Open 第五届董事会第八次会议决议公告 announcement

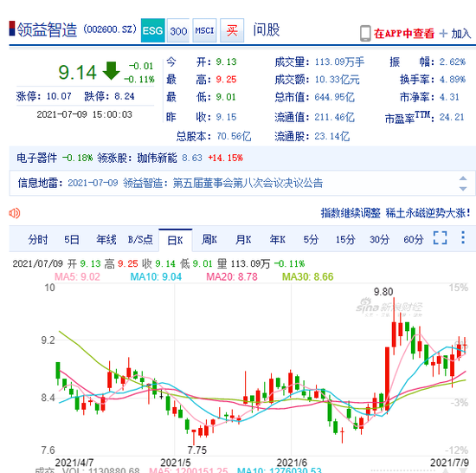[248, 183]
